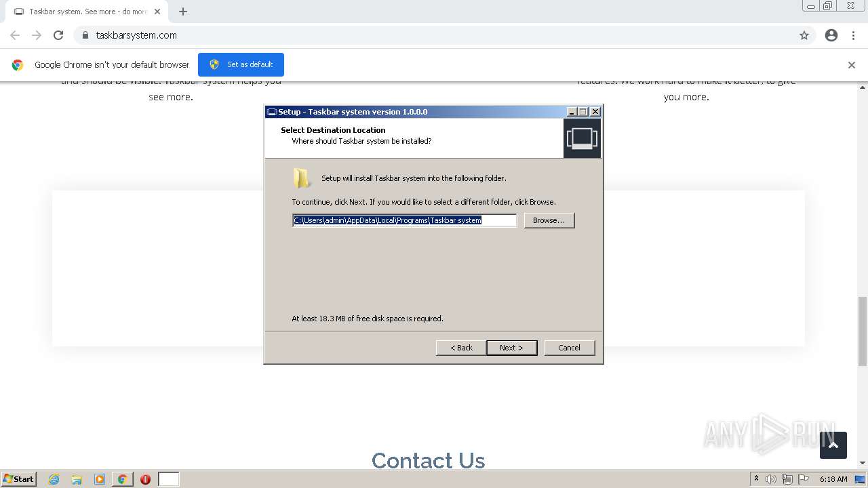Open Chrome's three-dot menu
The height and width of the screenshot is (488, 868).
pyautogui.click(x=853, y=35)
